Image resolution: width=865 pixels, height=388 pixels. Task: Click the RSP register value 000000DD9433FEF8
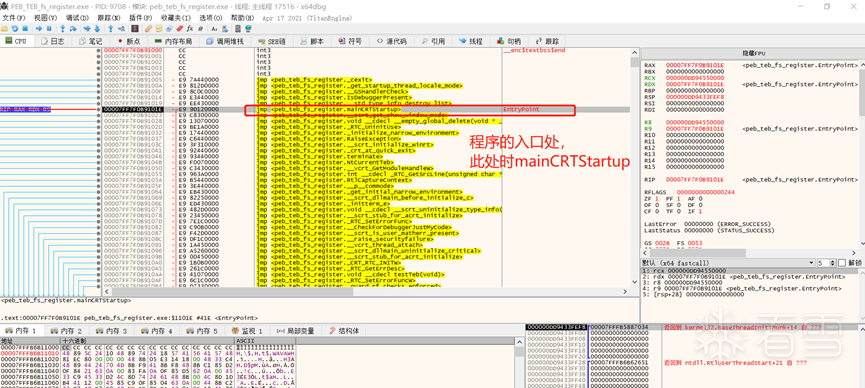pyautogui.click(x=695, y=97)
